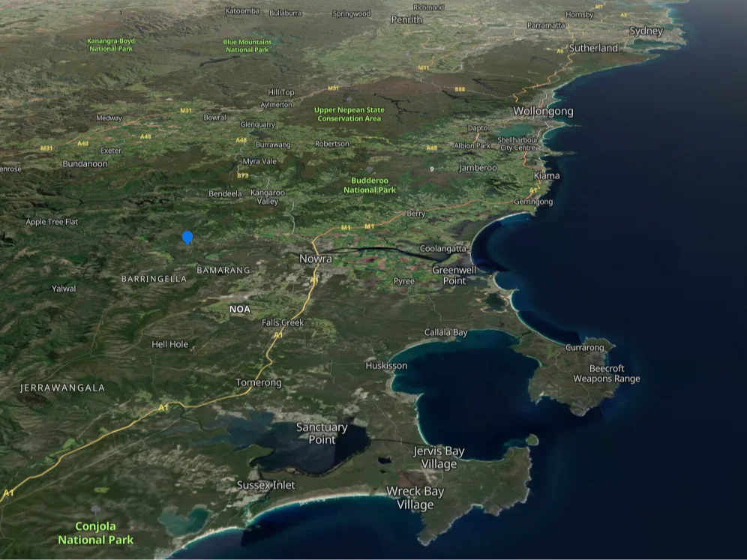This screenshot has width=747, height=560.
Task: Select the Kangaroo Valley label
Action: click(x=268, y=197)
